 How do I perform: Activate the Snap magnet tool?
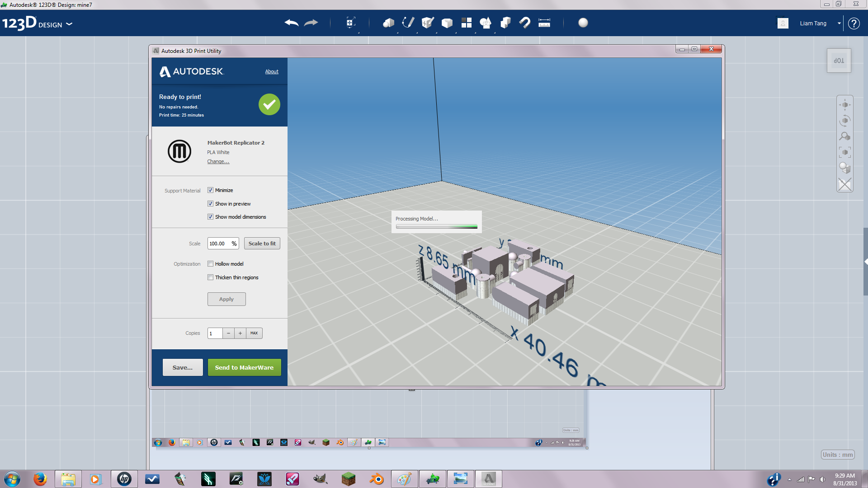525,23
